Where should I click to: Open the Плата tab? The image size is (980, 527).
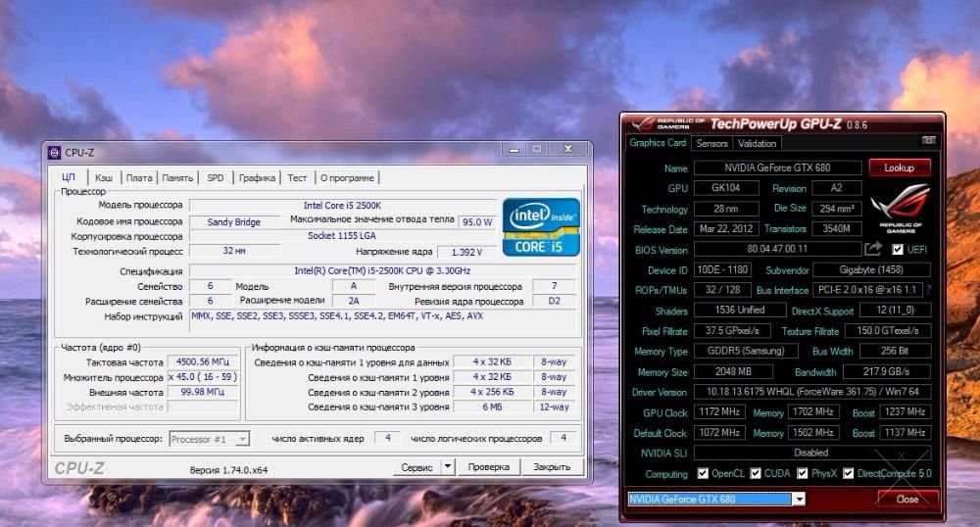(139, 178)
